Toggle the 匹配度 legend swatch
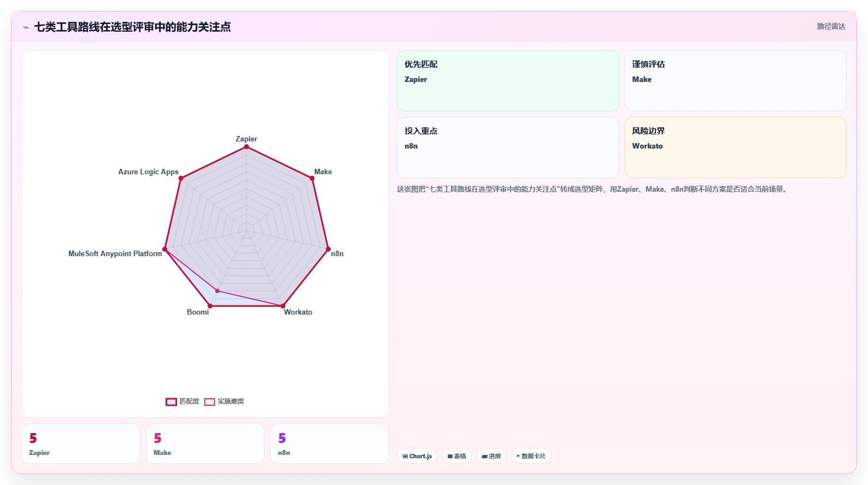The width and height of the screenshot is (868, 485). coord(171,402)
